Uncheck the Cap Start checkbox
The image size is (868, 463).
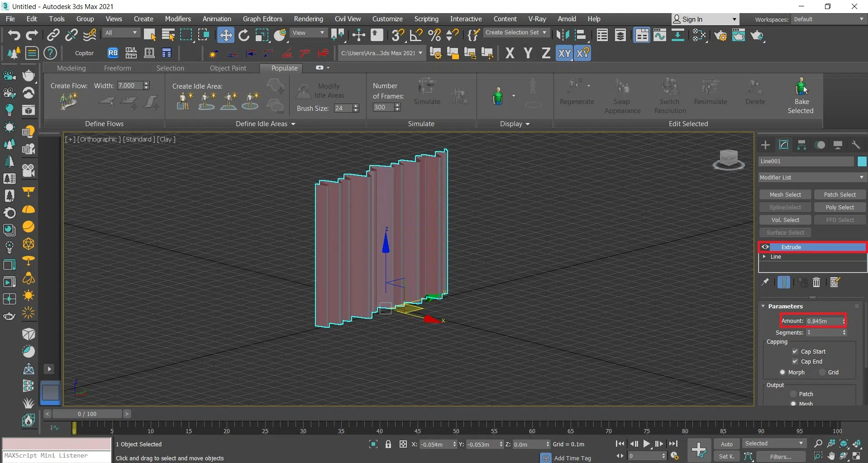(x=795, y=351)
